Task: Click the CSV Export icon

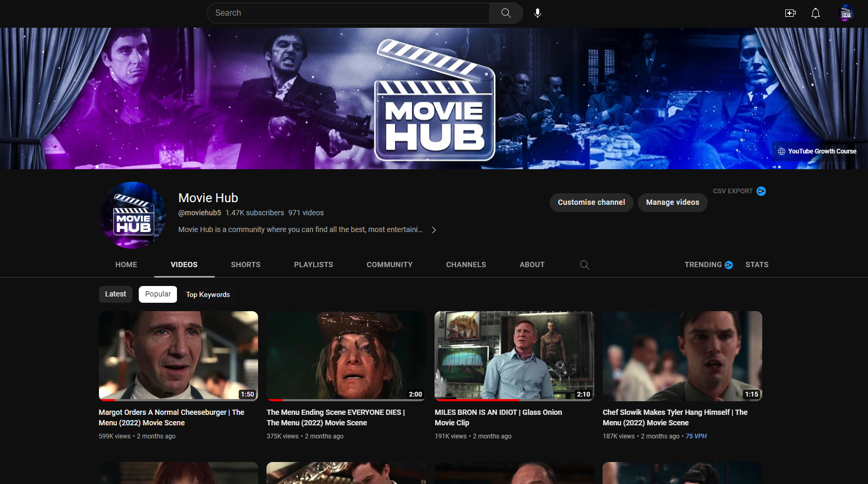Action: click(761, 191)
